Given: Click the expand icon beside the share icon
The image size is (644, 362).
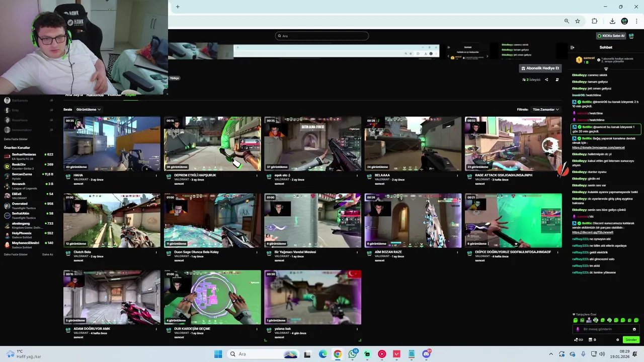Looking at the screenshot, I should 557,79.
